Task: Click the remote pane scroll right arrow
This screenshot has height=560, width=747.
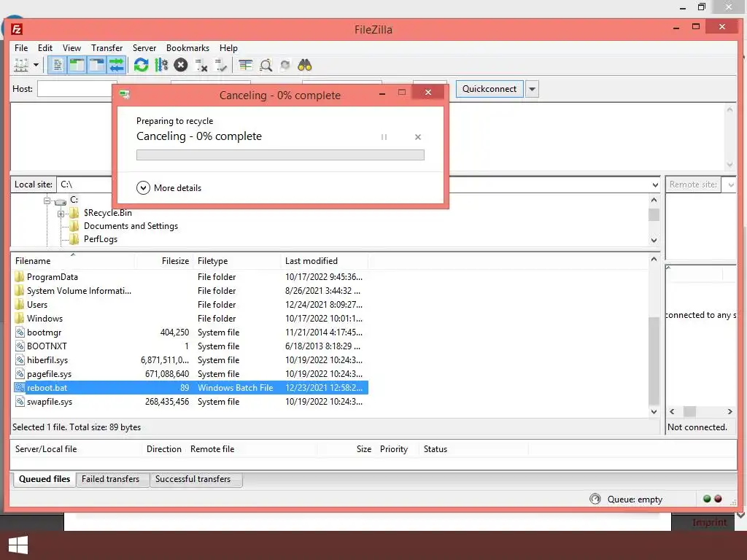Action: (729, 412)
